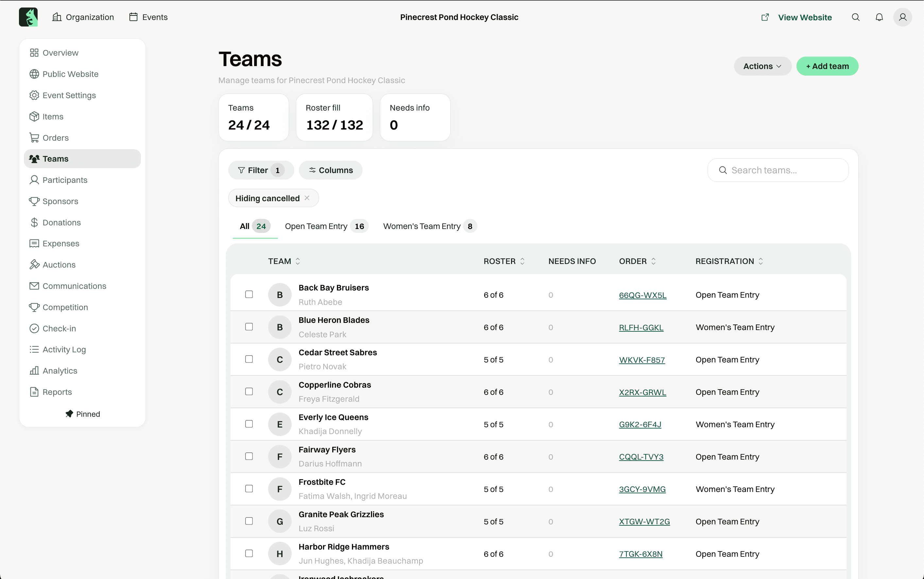Click the Auctions gavel icon

[x=34, y=265]
